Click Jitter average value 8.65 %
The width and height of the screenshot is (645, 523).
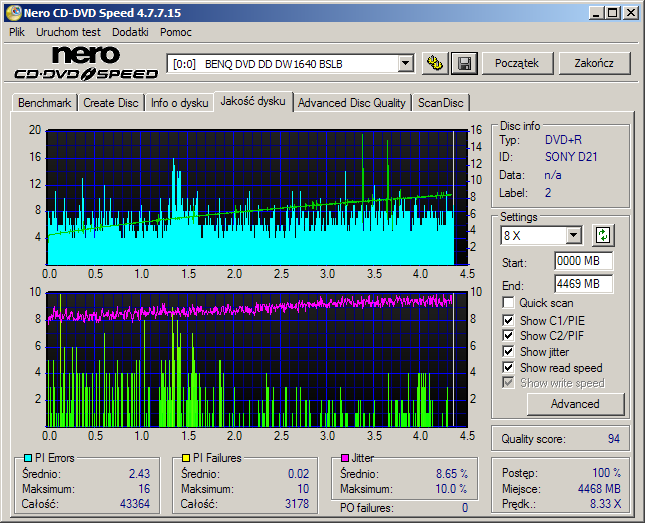[452, 474]
